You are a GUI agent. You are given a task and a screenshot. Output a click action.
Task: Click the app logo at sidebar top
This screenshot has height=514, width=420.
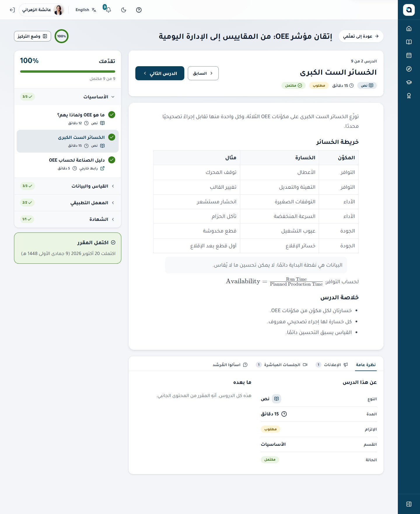tap(409, 10)
